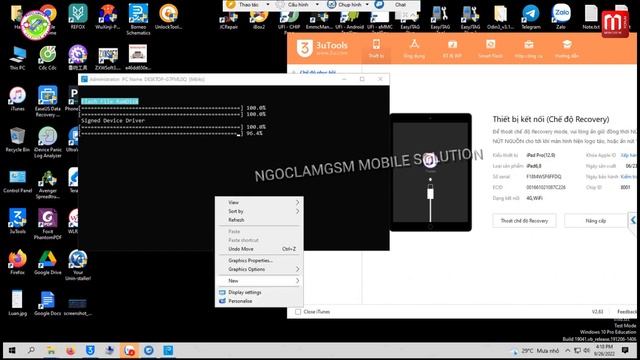Open the iBox2 desktop shortcut

click(259, 20)
